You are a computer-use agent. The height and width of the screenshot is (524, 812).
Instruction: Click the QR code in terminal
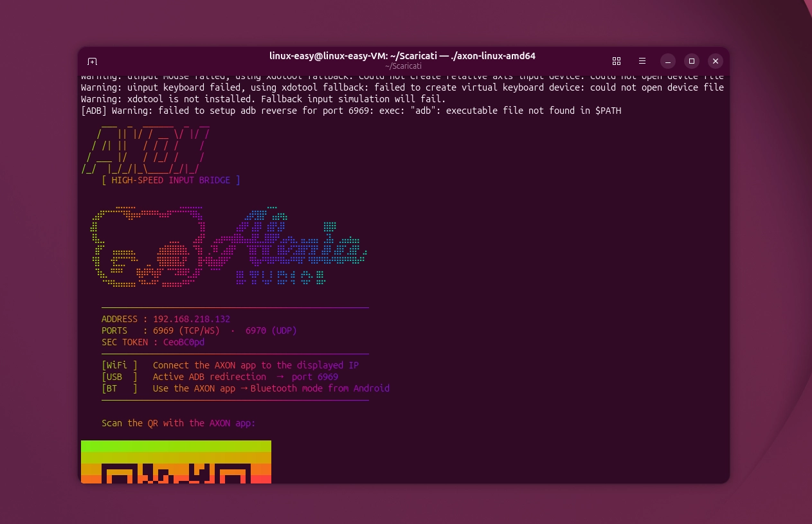[x=176, y=462]
